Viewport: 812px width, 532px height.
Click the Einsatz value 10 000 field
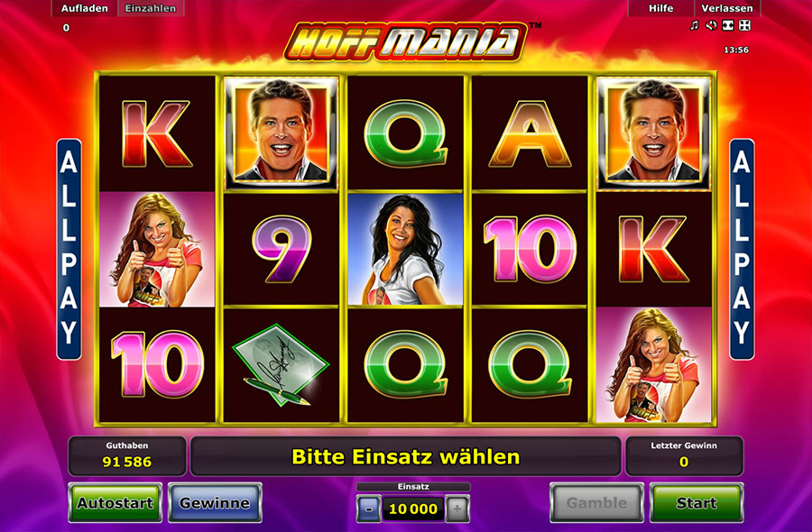[412, 509]
